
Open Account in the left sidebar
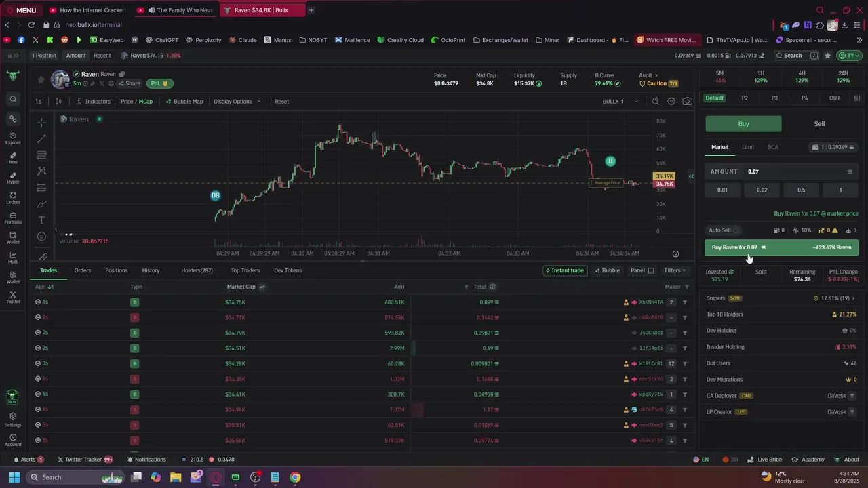tap(13, 440)
